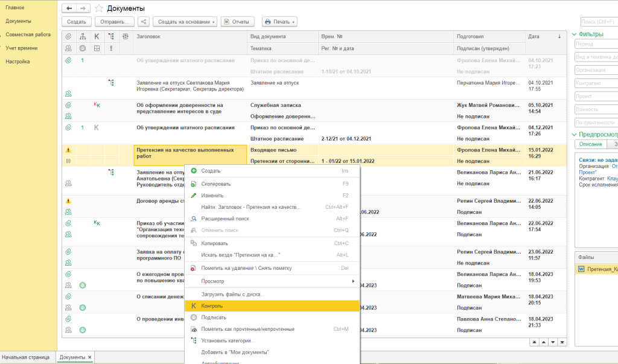
Task: Click the scroll-to-bottom list arrow icon
Action: click(x=562, y=342)
